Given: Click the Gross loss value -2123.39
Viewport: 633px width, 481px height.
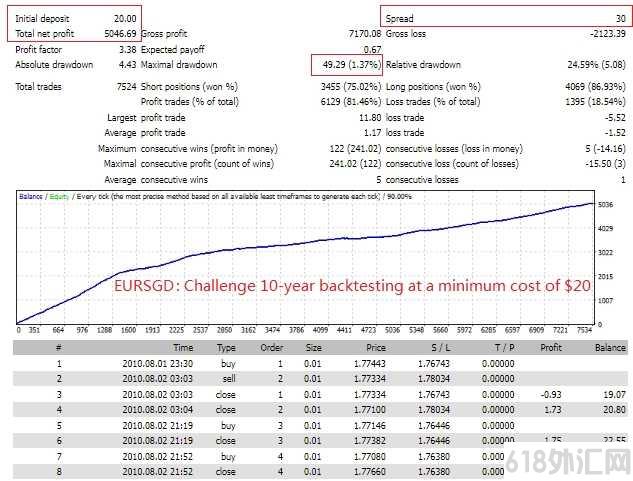Looking at the screenshot, I should coord(608,34).
